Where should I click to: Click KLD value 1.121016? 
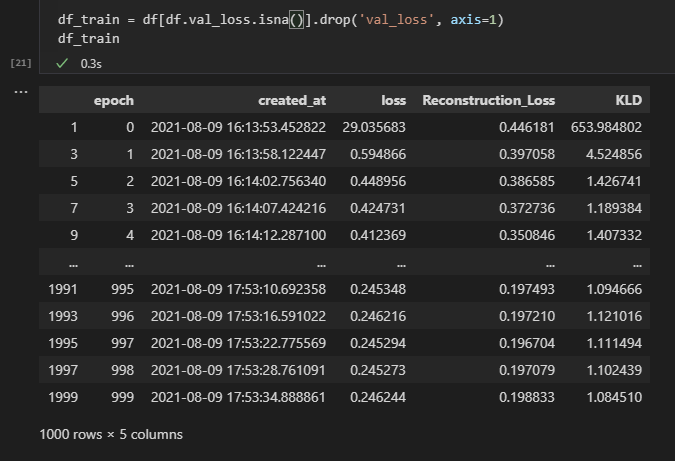(614, 316)
